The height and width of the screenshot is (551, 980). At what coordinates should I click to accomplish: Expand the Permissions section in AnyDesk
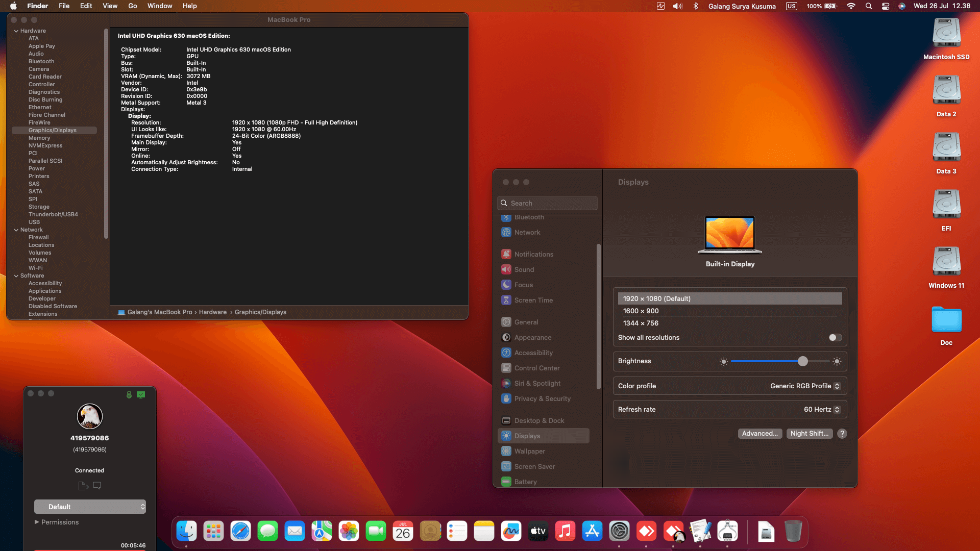click(57, 522)
